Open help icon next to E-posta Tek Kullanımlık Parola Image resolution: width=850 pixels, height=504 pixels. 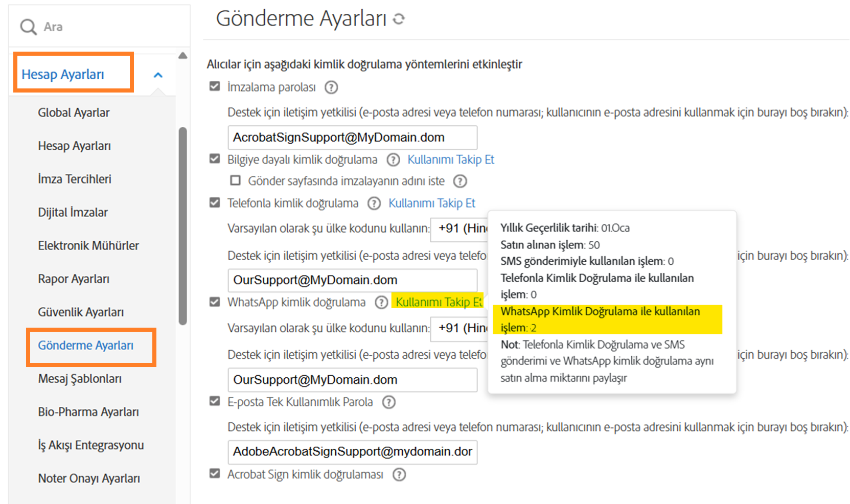point(389,402)
